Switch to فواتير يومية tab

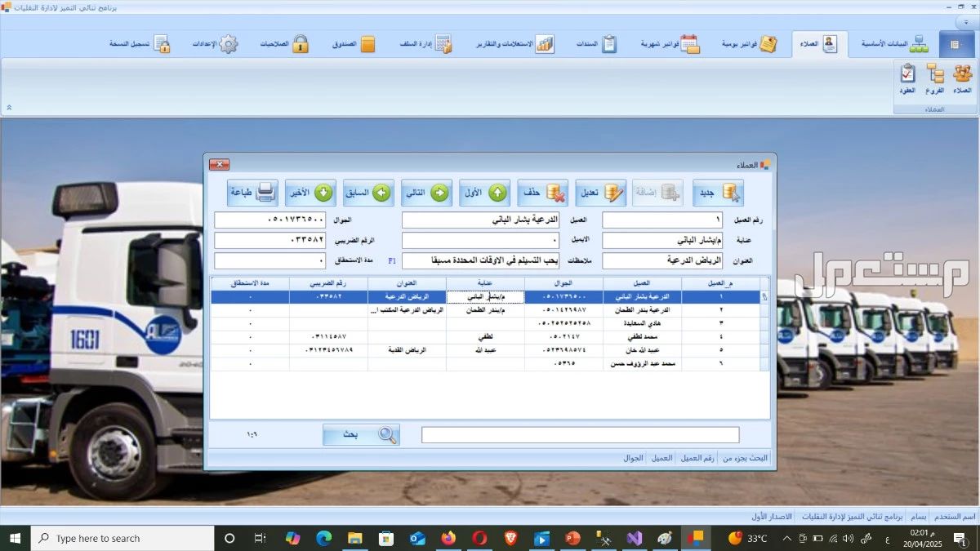[x=749, y=44]
